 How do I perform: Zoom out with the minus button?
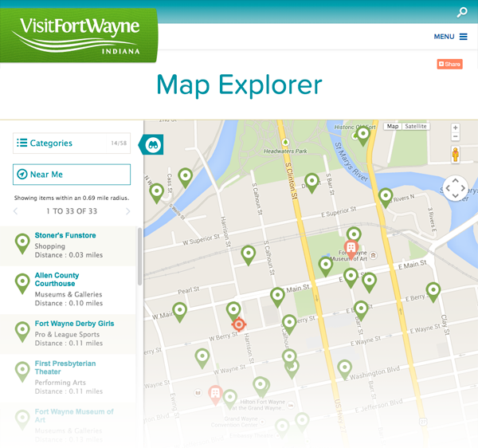click(x=455, y=136)
